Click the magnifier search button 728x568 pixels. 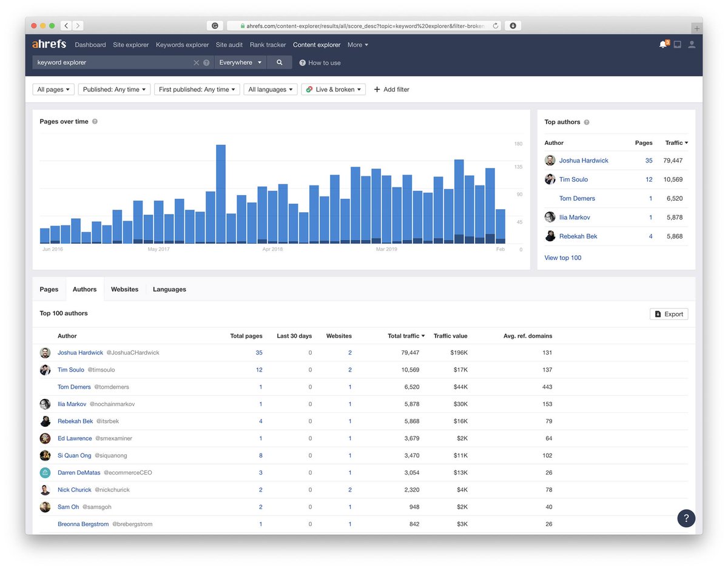click(x=280, y=62)
